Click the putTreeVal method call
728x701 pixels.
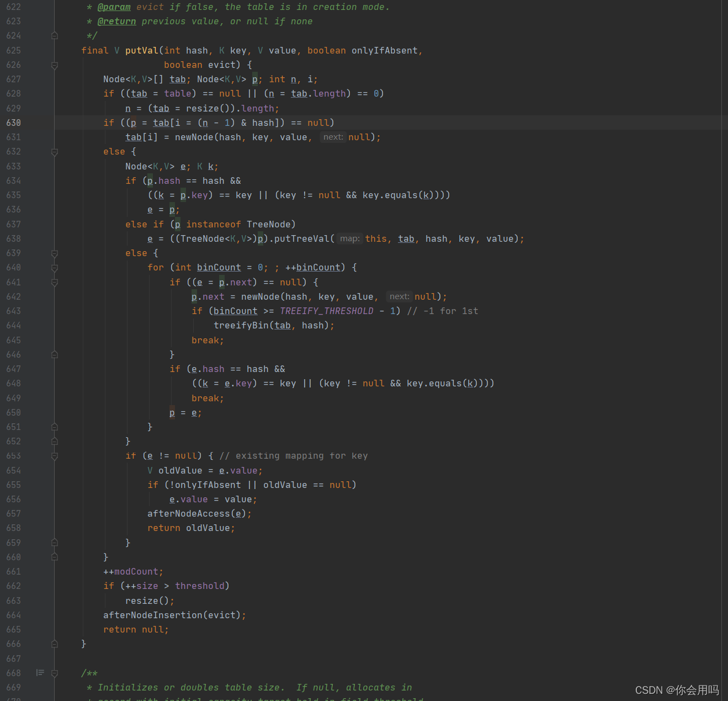coord(302,238)
